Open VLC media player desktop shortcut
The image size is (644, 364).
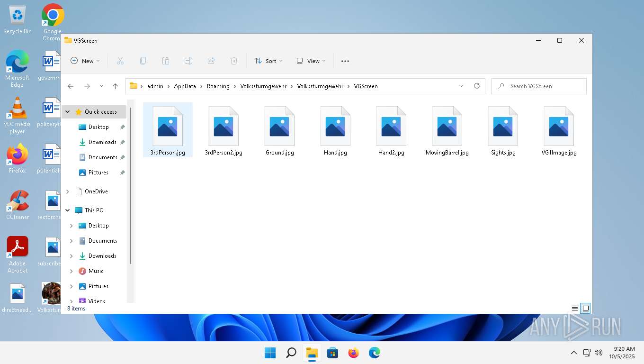click(17, 116)
